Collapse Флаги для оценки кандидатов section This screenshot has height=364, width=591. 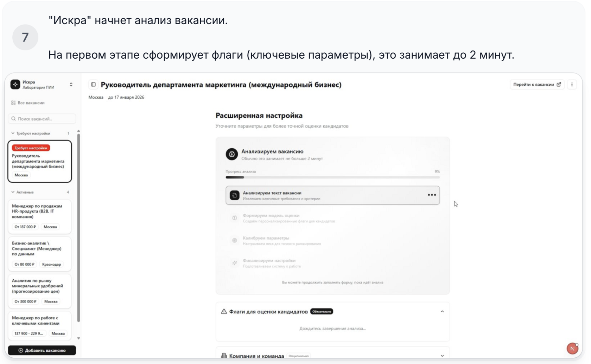point(442,312)
